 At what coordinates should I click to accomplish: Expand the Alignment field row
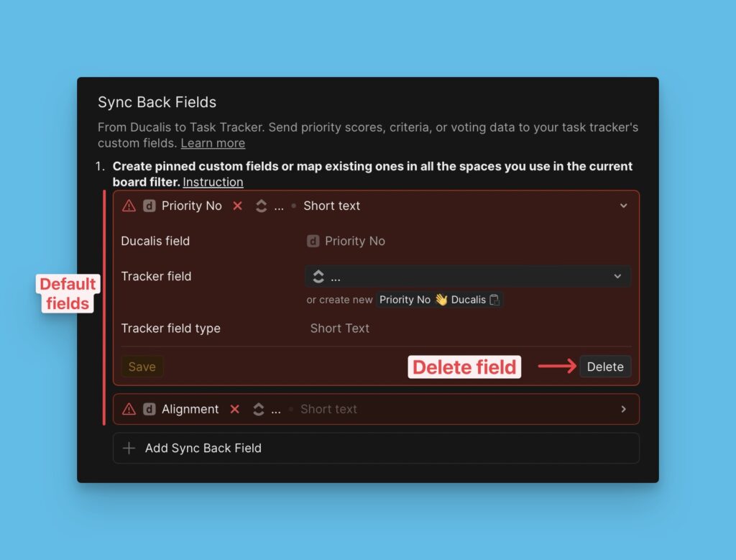coord(624,409)
